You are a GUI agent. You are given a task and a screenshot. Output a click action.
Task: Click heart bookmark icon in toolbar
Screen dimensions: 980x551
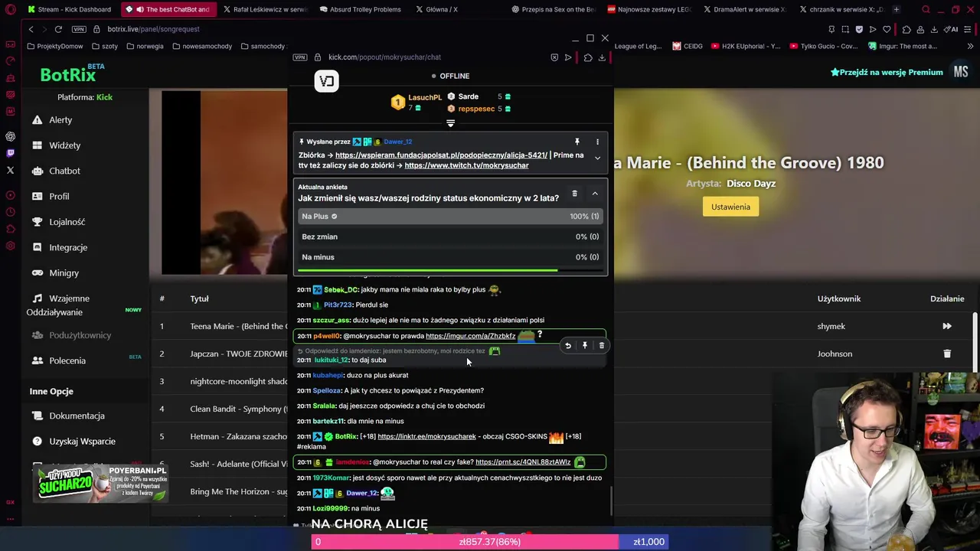[887, 29]
